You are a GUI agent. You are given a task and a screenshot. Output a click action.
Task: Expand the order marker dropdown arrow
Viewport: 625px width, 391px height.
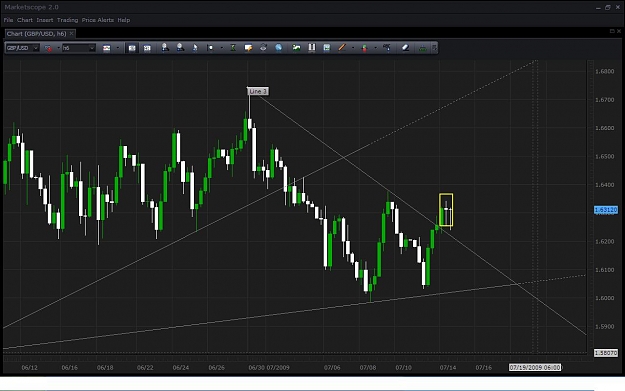click(375, 48)
